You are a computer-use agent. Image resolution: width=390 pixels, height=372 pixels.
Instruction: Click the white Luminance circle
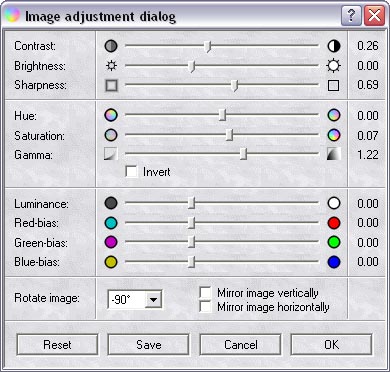(x=334, y=203)
